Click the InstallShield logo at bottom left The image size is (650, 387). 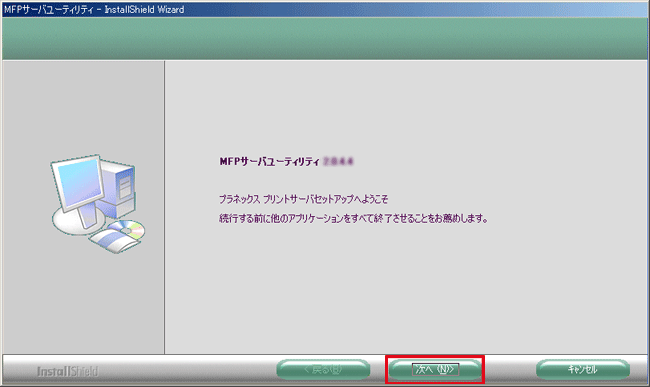coord(67,371)
